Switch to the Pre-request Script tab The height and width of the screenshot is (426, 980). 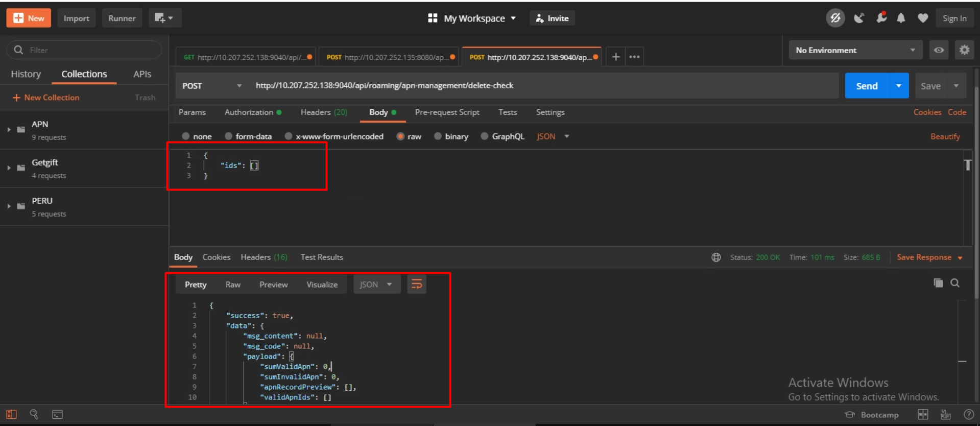447,112
